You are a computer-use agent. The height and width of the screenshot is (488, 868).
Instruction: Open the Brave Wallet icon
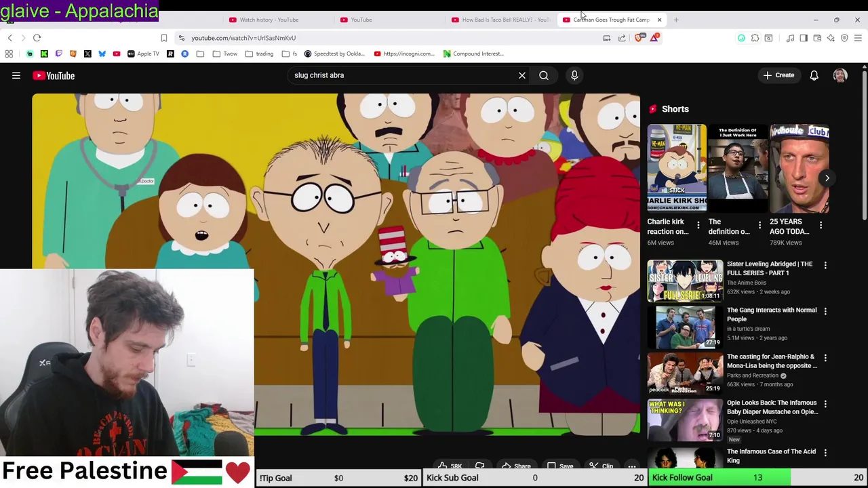[x=817, y=38]
